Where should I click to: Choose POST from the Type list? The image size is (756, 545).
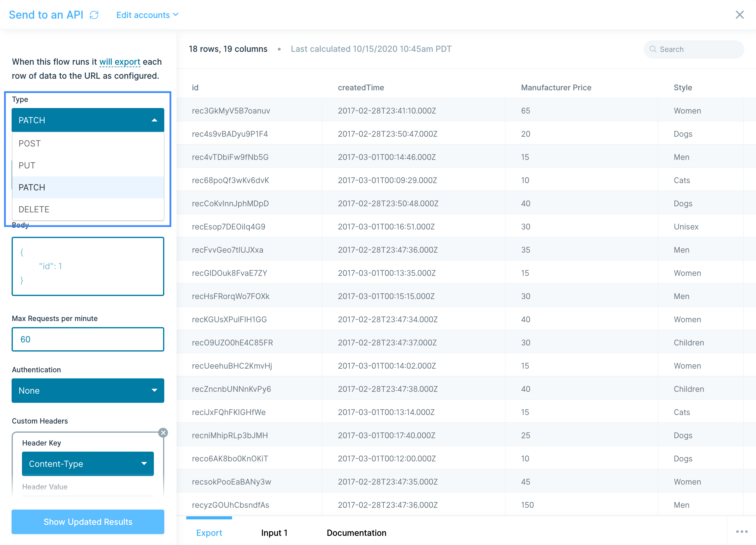88,144
